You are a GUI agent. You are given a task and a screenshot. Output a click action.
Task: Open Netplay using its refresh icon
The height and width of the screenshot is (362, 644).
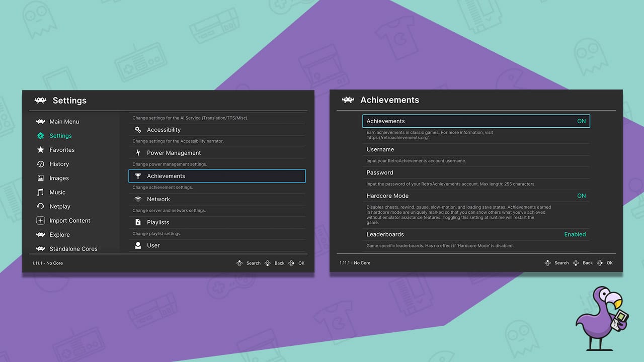[42, 206]
